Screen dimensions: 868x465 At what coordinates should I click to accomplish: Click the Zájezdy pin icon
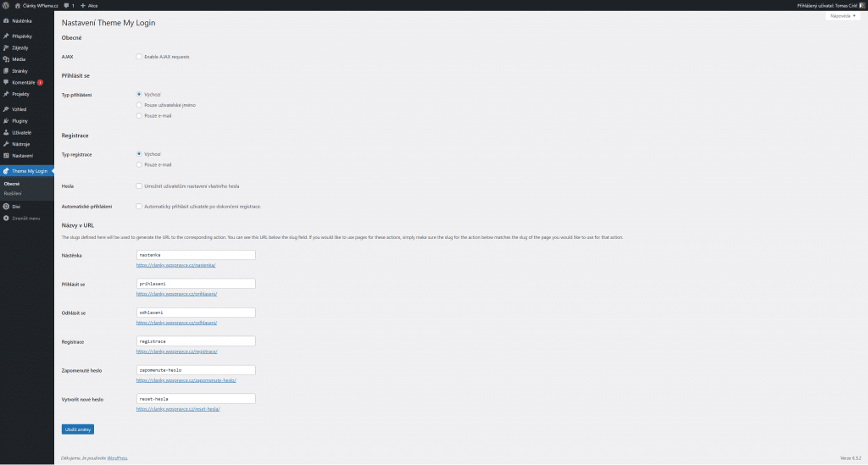tap(6, 47)
